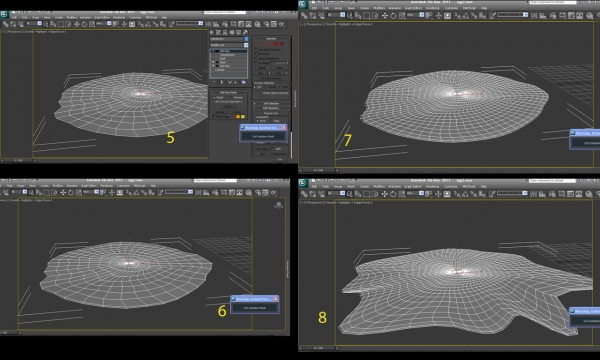The height and width of the screenshot is (360, 600).
Task: Select the Link tool in step 5 window
Action: pos(6,24)
